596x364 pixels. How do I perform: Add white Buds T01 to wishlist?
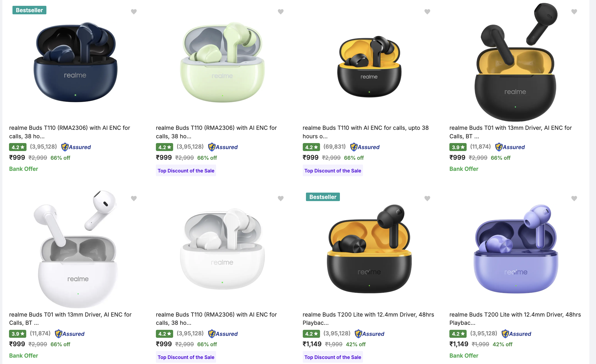[x=134, y=198]
